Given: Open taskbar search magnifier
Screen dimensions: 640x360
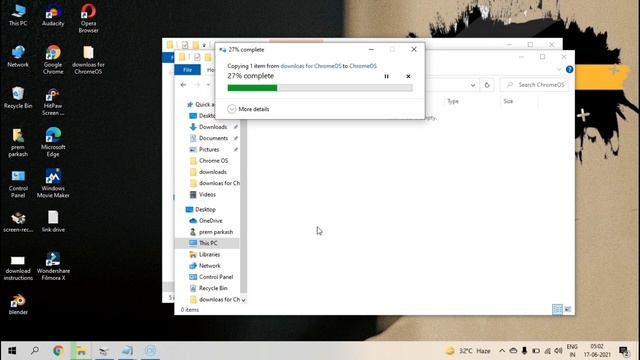Looking at the screenshot, I should (35, 351).
